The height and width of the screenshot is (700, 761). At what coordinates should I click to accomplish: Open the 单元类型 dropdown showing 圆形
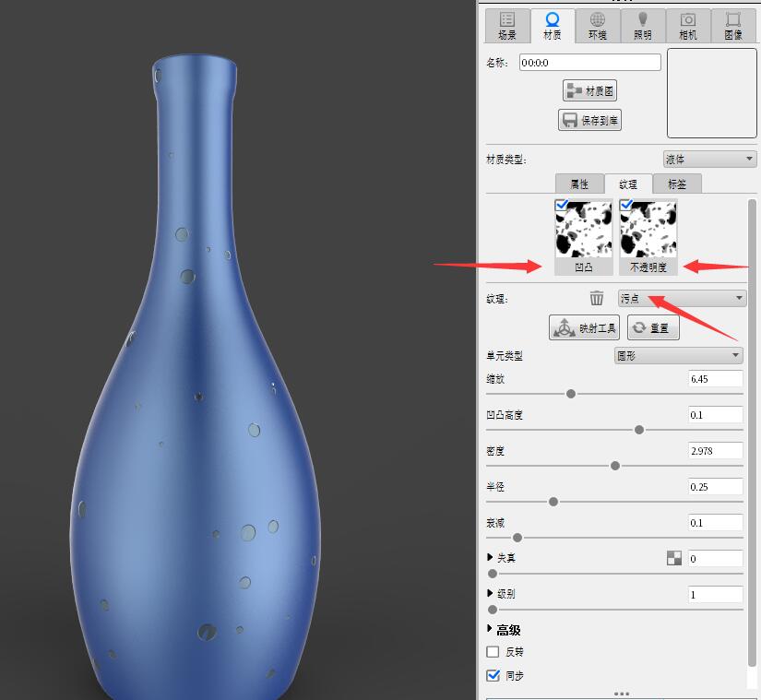pos(679,356)
